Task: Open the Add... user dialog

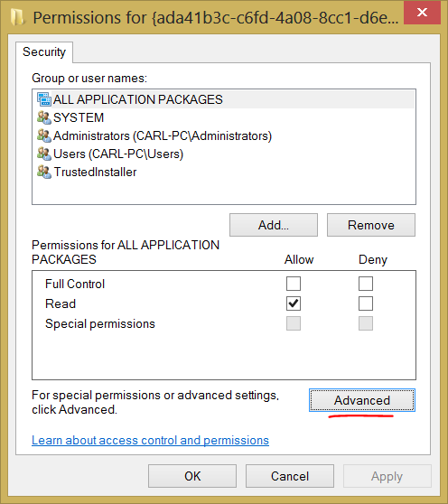Action: 274,225
